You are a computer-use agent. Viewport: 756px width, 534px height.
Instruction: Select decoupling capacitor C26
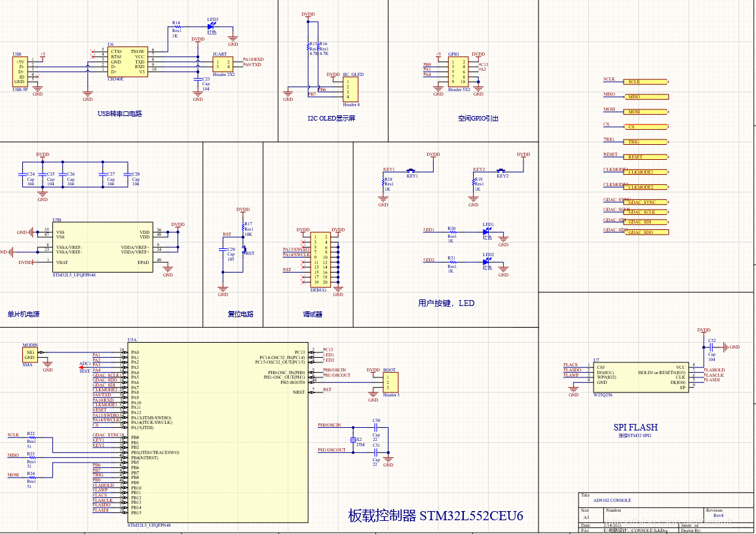(x=63, y=175)
